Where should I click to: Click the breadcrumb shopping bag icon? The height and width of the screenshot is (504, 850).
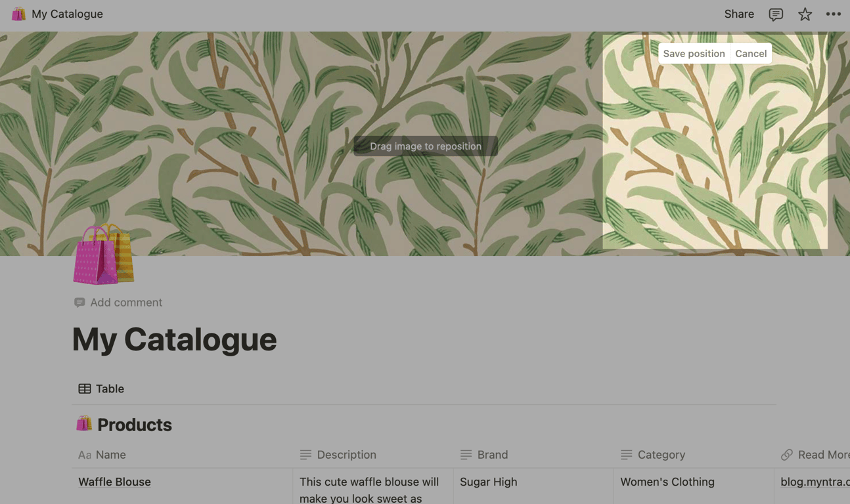pos(18,14)
